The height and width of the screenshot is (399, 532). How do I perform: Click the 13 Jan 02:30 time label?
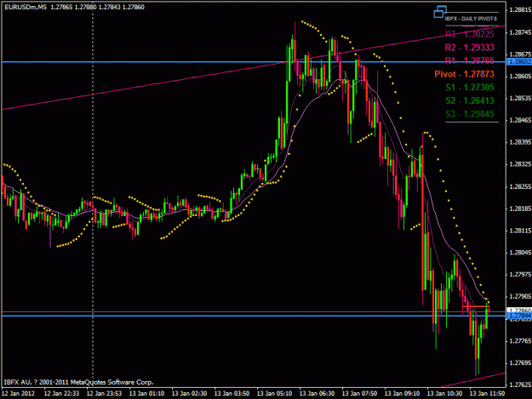pos(189,394)
